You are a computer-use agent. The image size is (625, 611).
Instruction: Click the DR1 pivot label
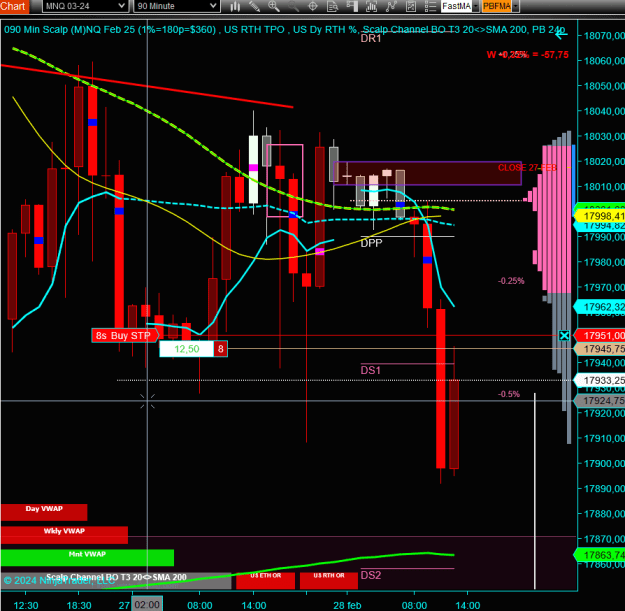(371, 38)
